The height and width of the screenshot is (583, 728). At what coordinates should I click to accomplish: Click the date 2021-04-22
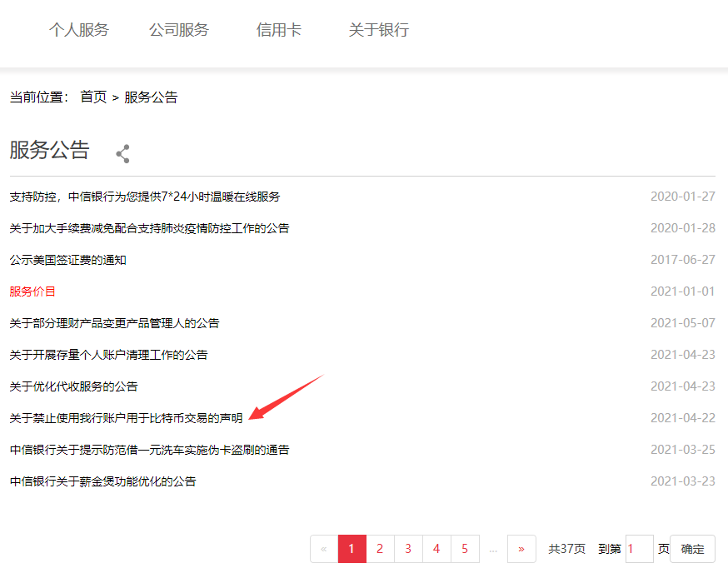(x=683, y=418)
